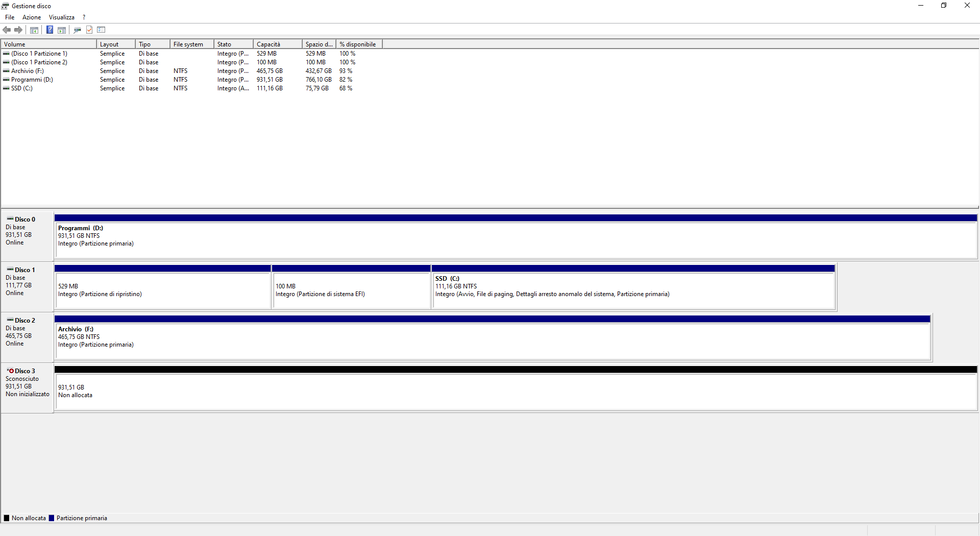Click the Non allocata legend label
The width and height of the screenshot is (980, 536).
(29, 518)
